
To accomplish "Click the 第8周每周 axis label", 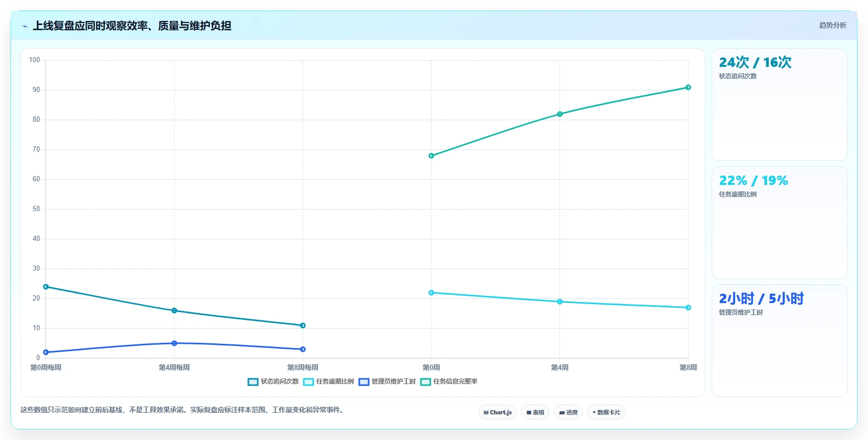I will [x=303, y=367].
